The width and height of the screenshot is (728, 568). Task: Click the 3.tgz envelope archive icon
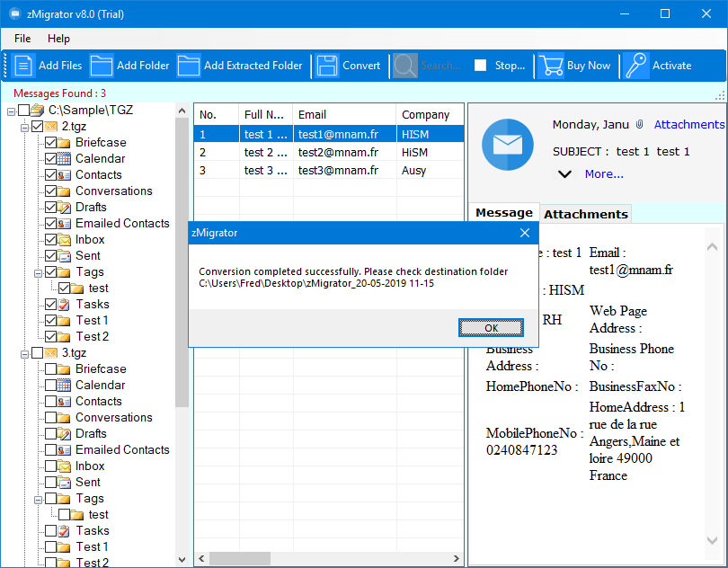pyautogui.click(x=50, y=353)
